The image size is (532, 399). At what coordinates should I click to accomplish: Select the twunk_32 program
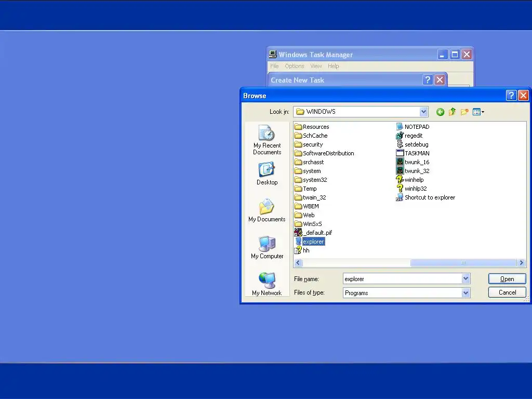pyautogui.click(x=413, y=170)
